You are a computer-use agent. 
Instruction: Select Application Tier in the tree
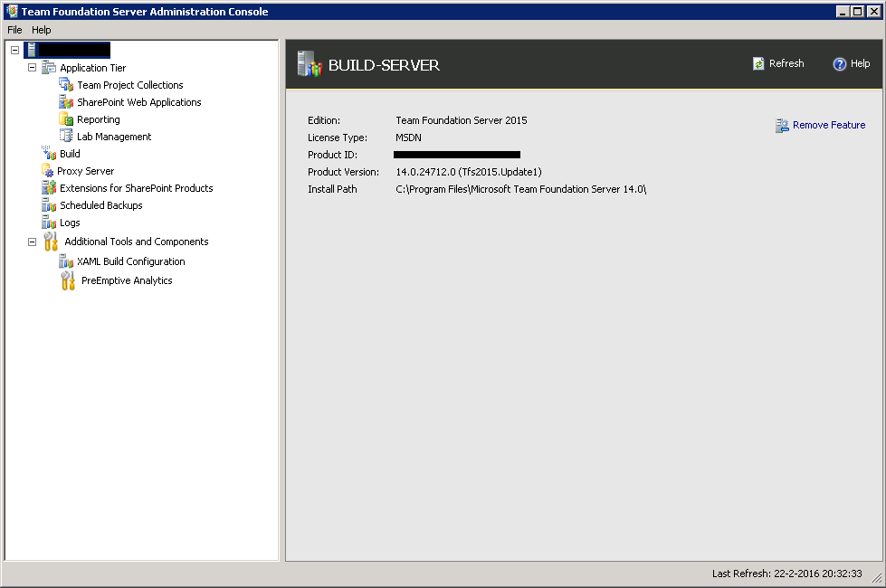(x=92, y=68)
